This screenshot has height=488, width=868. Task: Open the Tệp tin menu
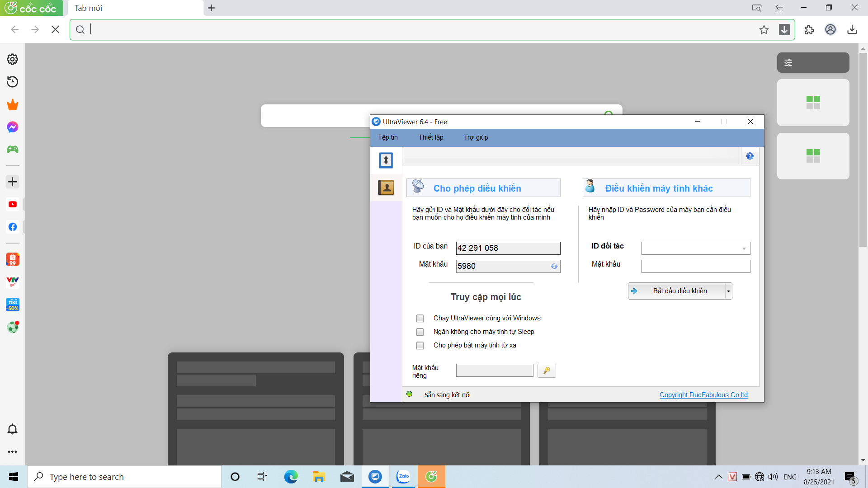tap(388, 137)
